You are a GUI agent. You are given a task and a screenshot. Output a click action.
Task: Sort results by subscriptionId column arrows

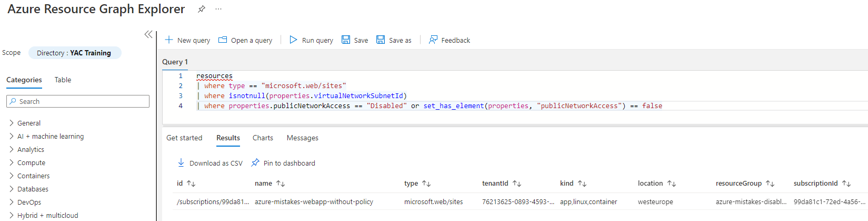(x=846, y=184)
